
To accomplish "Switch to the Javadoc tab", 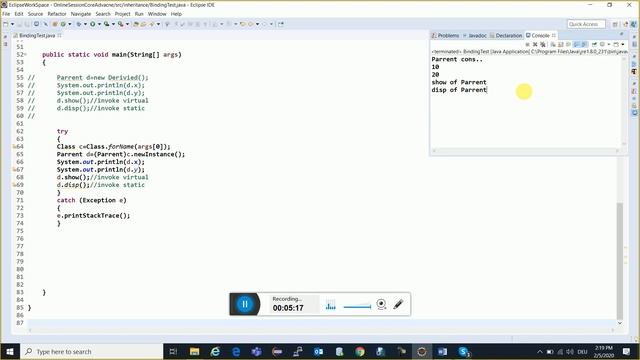I will pos(475,36).
